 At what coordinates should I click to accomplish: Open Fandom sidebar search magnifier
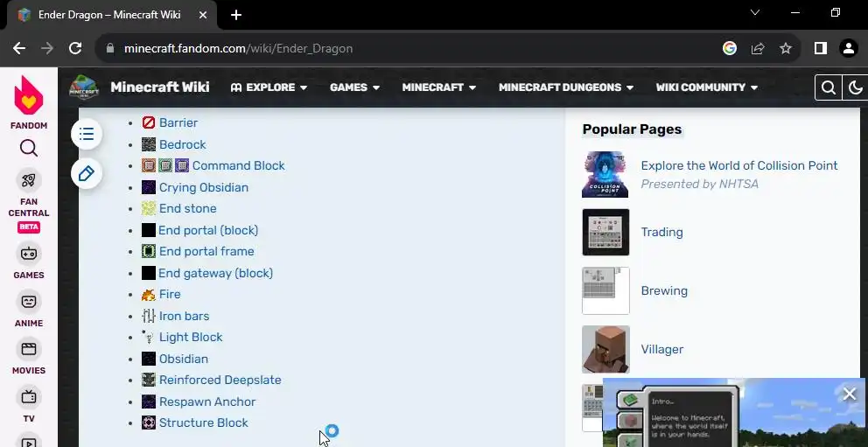tap(28, 148)
